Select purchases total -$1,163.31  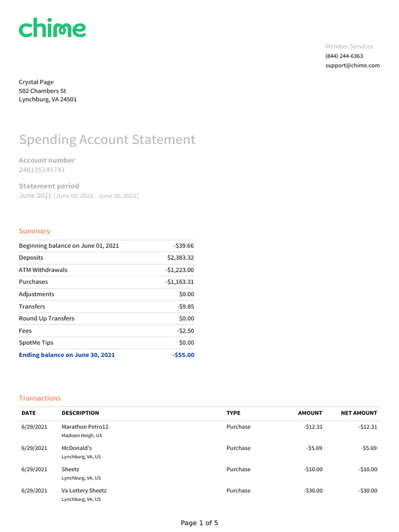coord(179,282)
